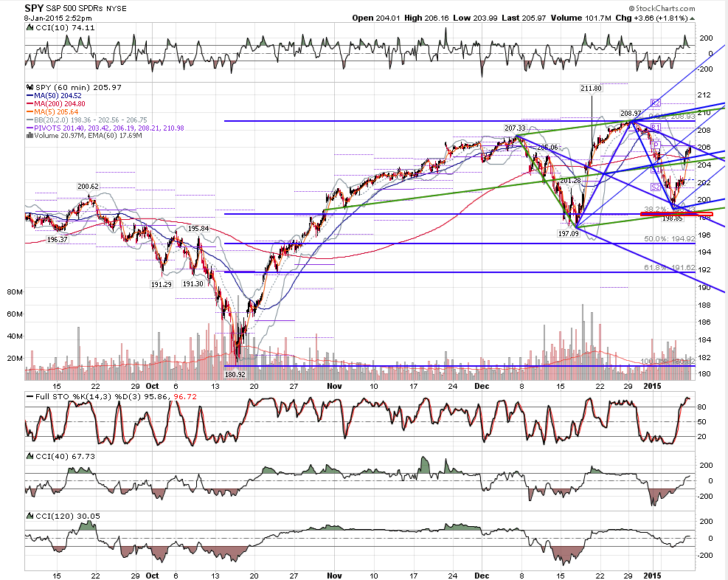728x580 pixels.
Task: Click the 207.33 price label
Action: click(x=515, y=128)
